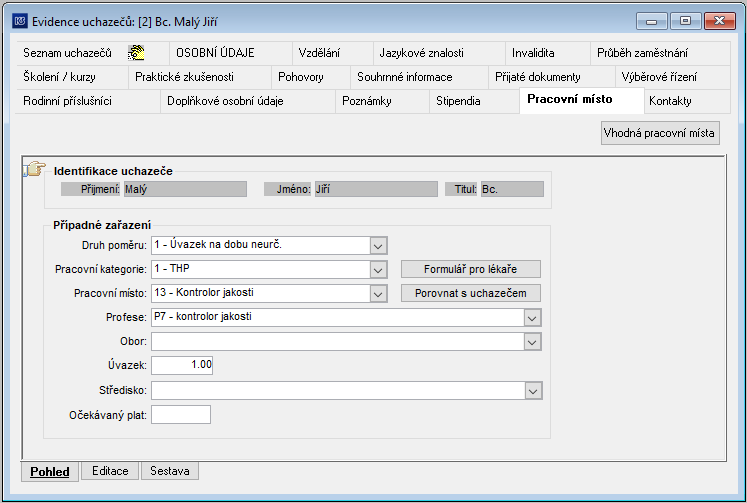Click the Jméno field showing Jiří
The image size is (747, 503).
pyautogui.click(x=376, y=189)
